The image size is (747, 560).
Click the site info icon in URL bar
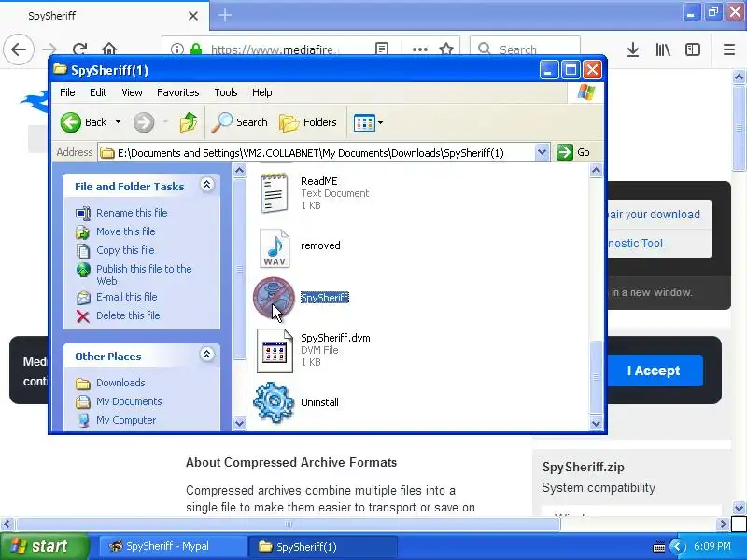tap(177, 49)
